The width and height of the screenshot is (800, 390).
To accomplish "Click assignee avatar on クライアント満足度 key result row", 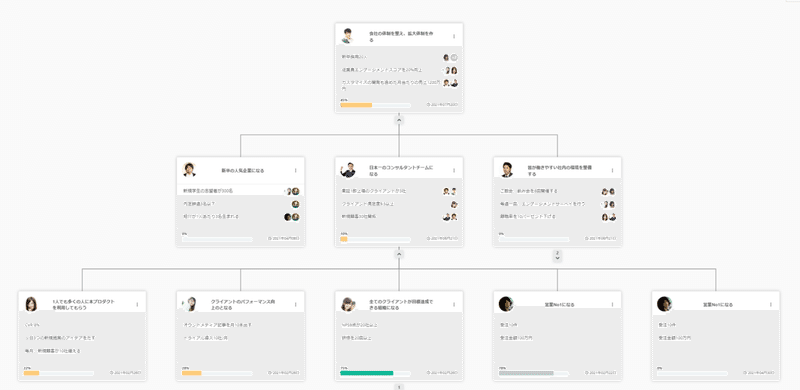I will click(x=454, y=204).
